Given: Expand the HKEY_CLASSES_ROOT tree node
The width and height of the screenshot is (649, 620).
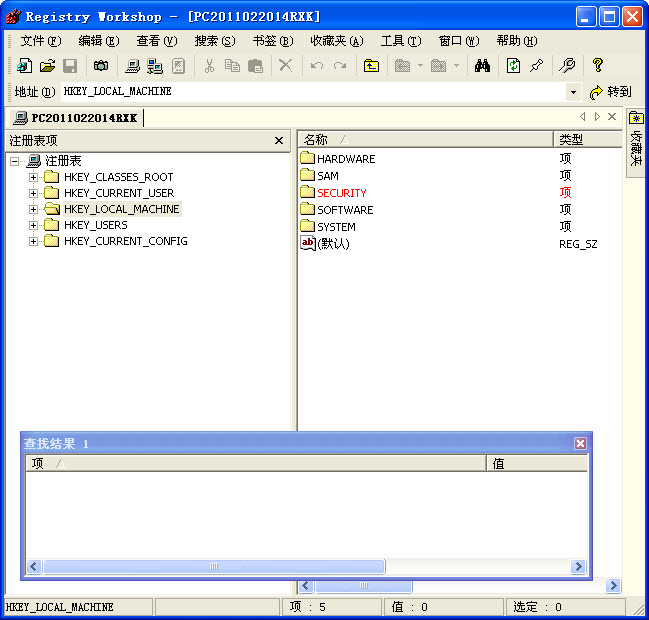Looking at the screenshot, I should point(33,177).
